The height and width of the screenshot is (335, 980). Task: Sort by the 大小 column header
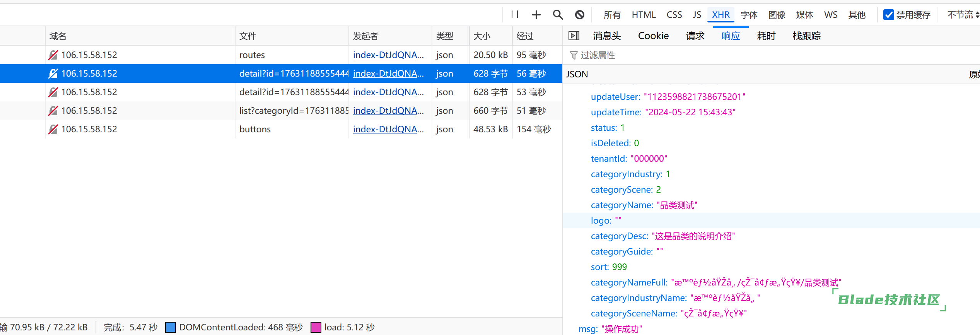(x=491, y=36)
